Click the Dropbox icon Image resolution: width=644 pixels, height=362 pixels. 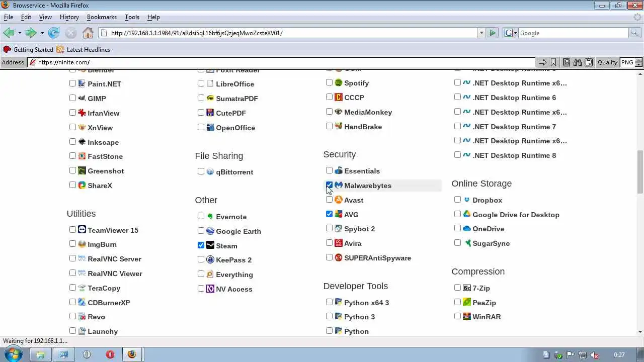467,200
